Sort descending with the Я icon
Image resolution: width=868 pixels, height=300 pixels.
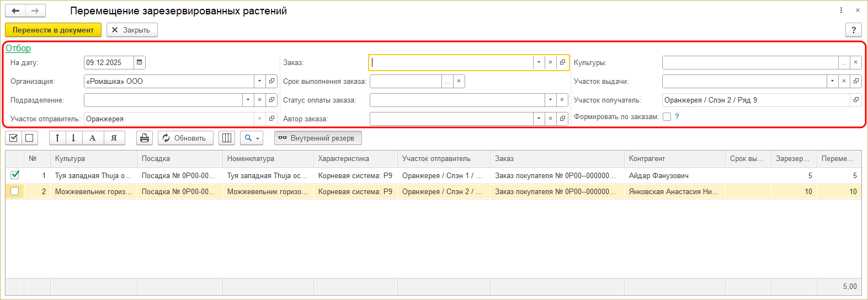click(x=114, y=138)
